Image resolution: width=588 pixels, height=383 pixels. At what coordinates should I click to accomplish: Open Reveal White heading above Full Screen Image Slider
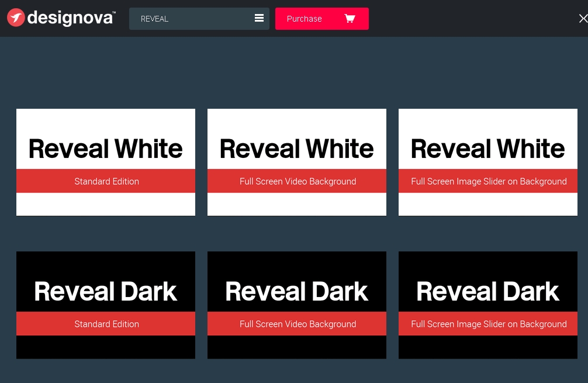click(488, 149)
